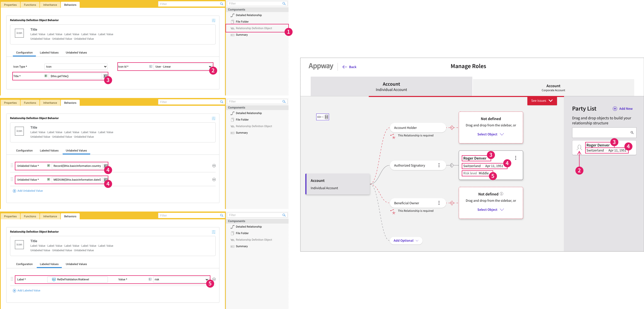Click Add New in the Party List
This screenshot has width=644, height=309.
(623, 109)
